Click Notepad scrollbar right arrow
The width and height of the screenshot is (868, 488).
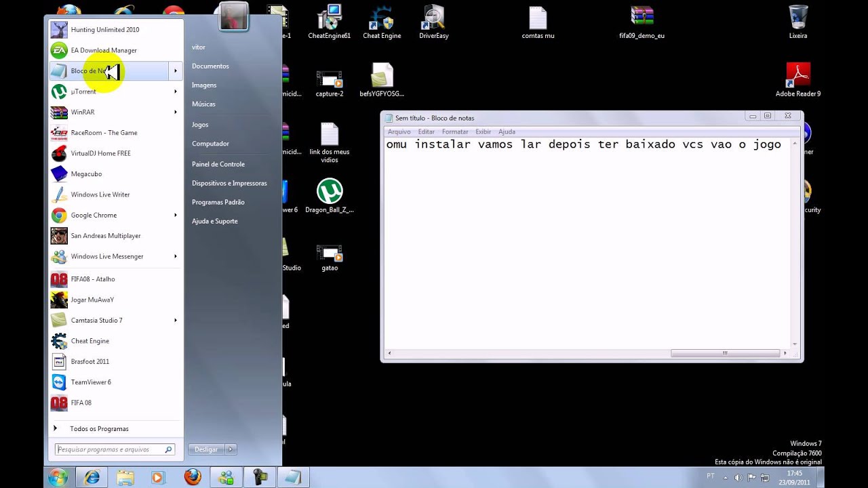pyautogui.click(x=785, y=353)
